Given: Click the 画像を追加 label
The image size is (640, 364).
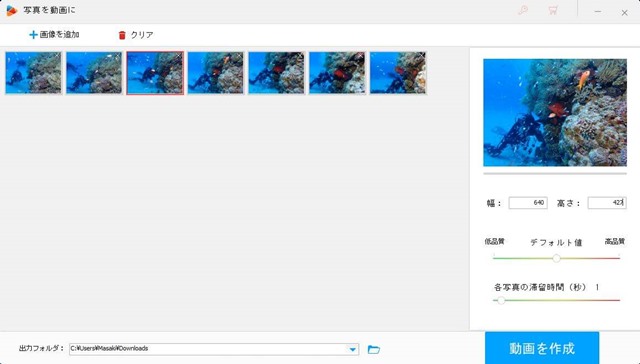Looking at the screenshot, I should (60, 35).
